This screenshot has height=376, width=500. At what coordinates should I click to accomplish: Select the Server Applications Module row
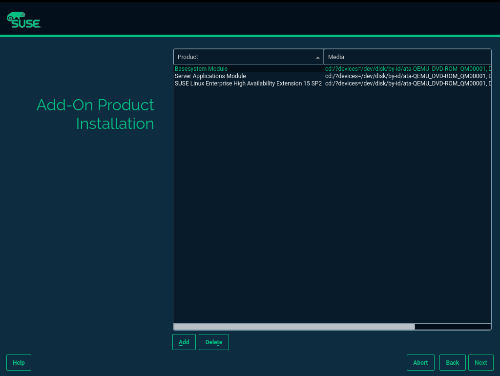(332, 76)
